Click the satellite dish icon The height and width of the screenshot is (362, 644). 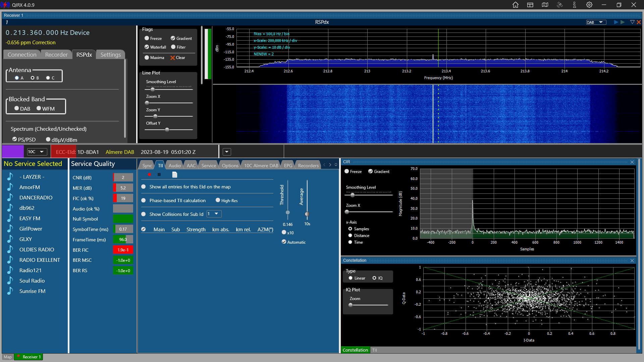[x=560, y=5]
